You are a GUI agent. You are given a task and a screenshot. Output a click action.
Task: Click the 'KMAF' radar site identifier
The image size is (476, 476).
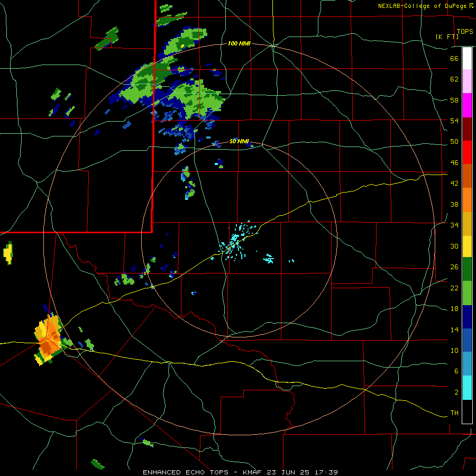[253, 472]
